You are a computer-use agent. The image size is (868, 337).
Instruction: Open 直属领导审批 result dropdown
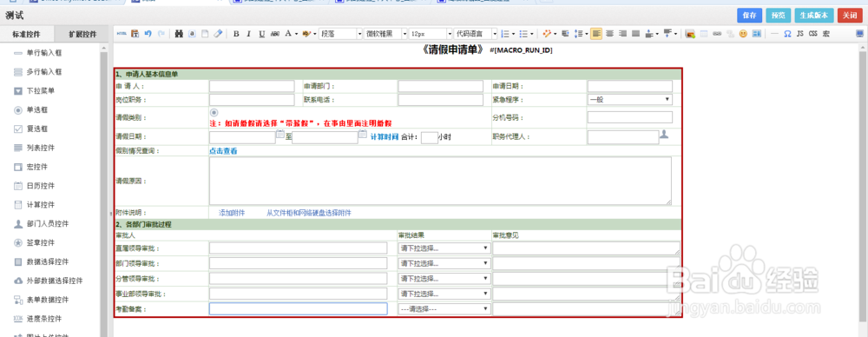444,248
